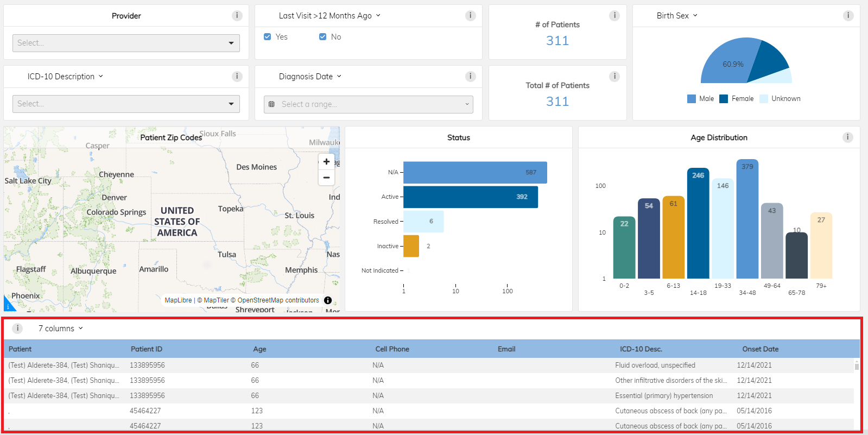The image size is (868, 435).
Task: Click the 19-33 age bar labeled 146
Action: 723,229
